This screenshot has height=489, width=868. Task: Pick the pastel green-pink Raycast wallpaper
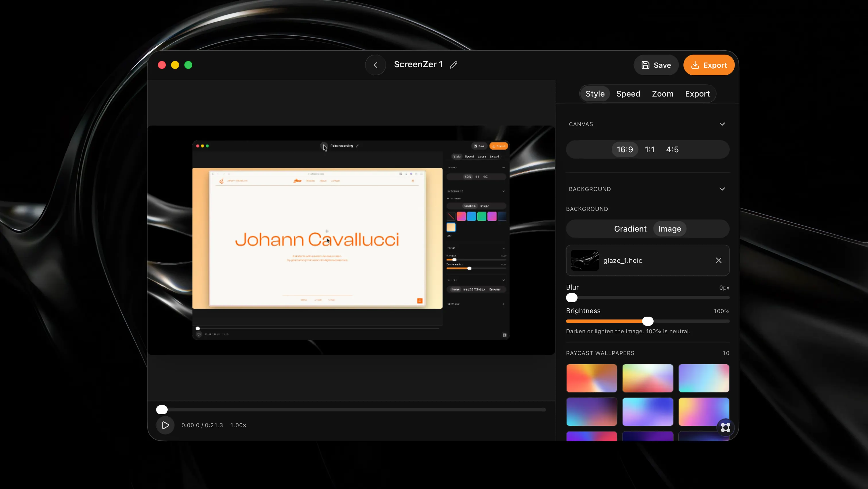click(647, 378)
